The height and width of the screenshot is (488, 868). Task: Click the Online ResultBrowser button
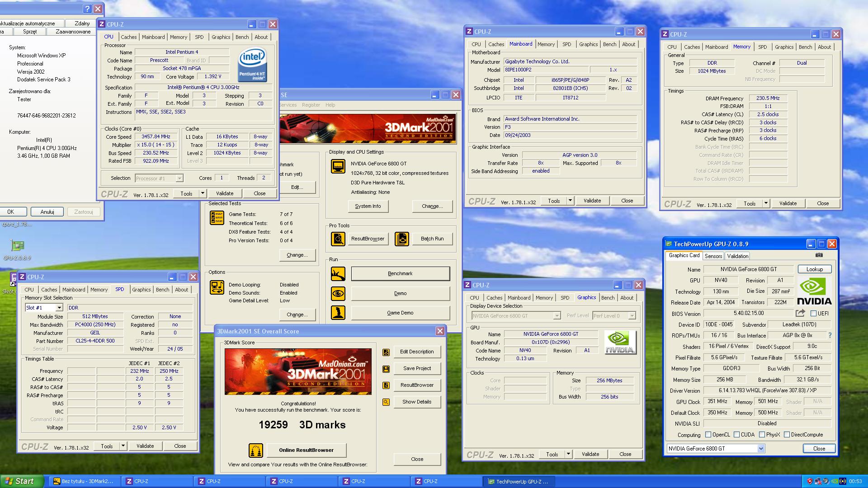(306, 450)
